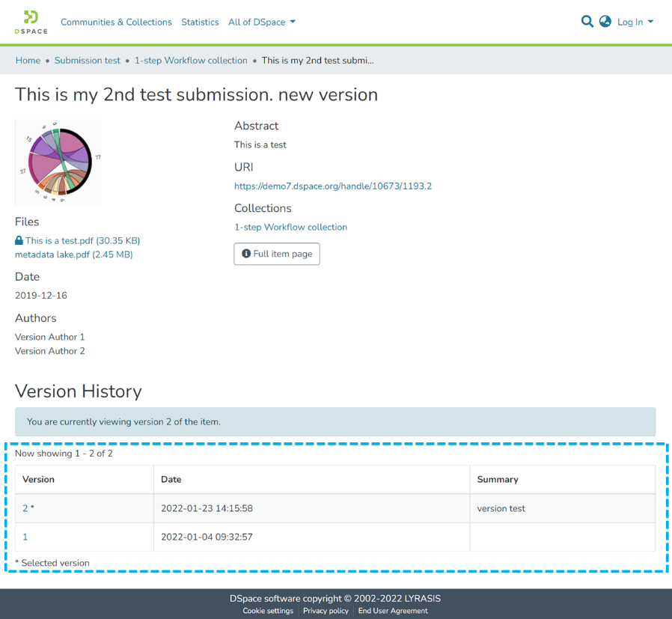Click the Full item page button
This screenshot has height=619, width=672.
pyautogui.click(x=277, y=254)
